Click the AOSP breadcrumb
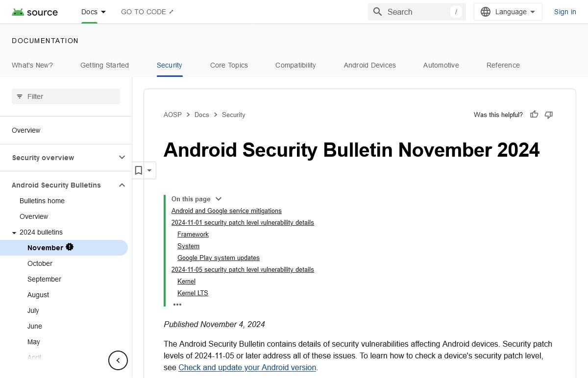 click(172, 115)
